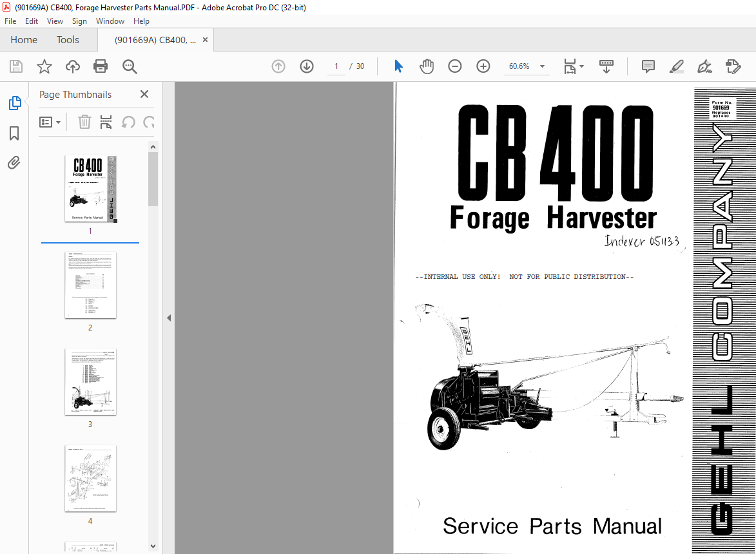Add a sticky note comment
This screenshot has width=756, height=554.
[648, 66]
